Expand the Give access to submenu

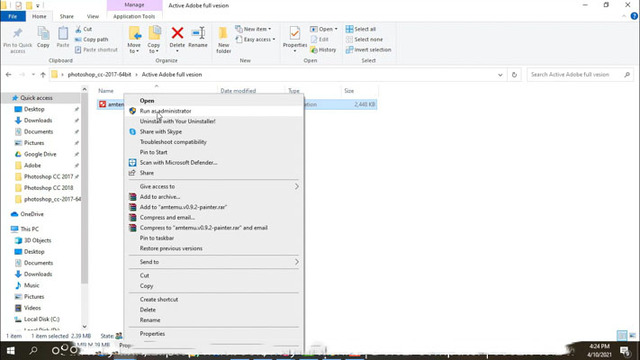214,187
